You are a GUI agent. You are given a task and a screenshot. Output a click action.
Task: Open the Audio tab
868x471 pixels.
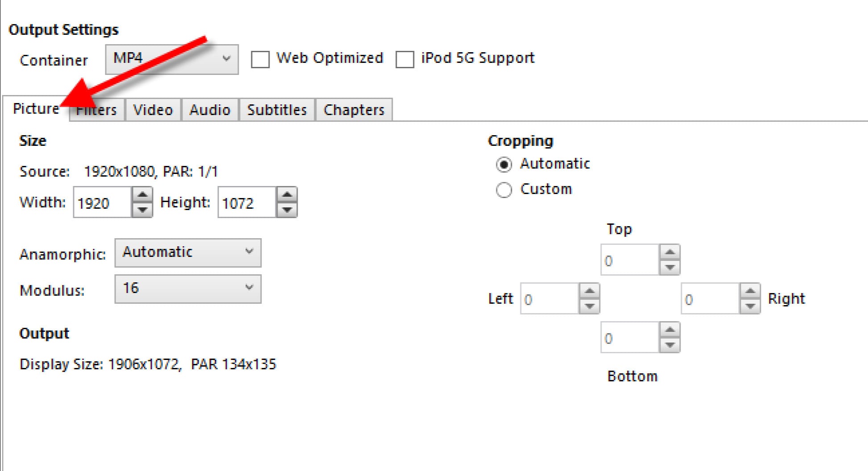pos(210,110)
